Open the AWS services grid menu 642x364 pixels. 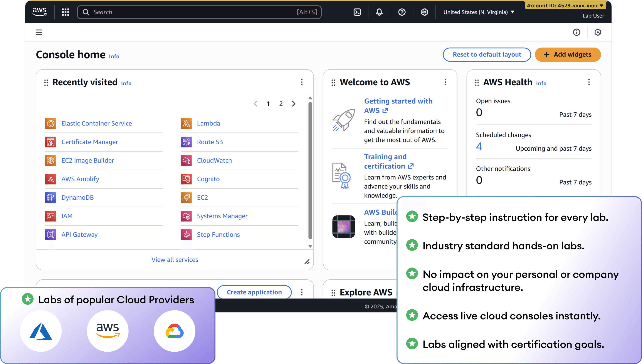click(65, 12)
